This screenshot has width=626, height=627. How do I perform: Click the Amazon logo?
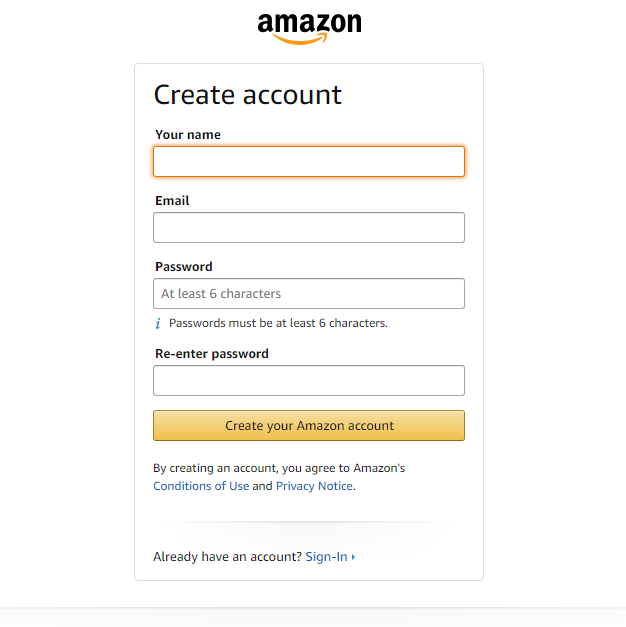click(309, 29)
